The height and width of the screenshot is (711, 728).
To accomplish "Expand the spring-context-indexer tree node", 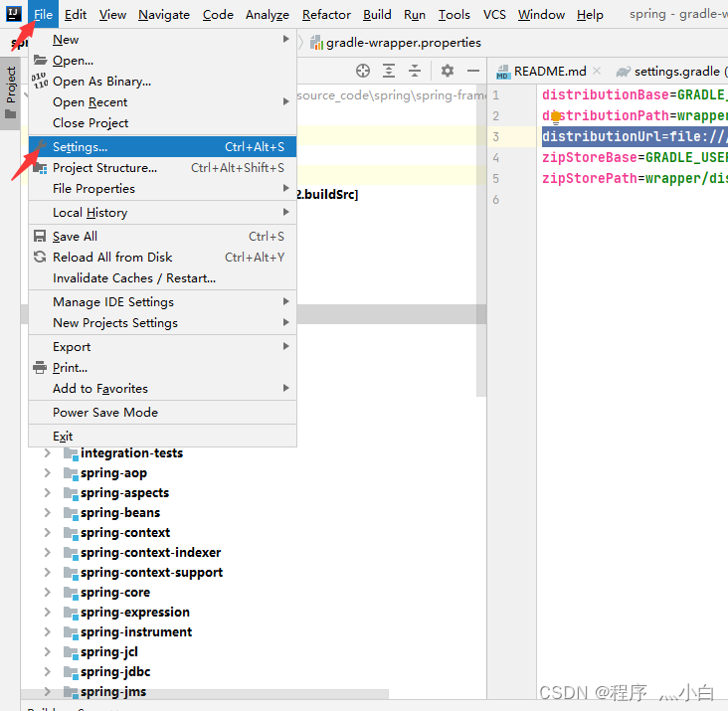I will 47,553.
